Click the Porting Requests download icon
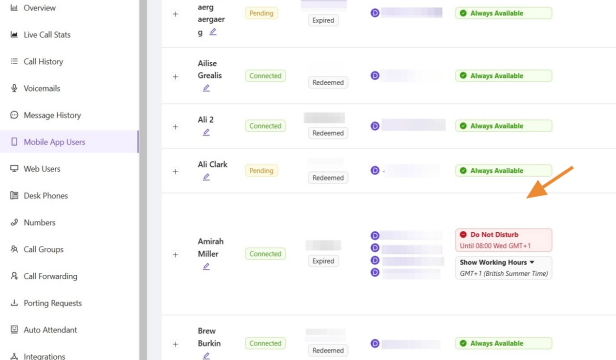 pyautogui.click(x=14, y=303)
